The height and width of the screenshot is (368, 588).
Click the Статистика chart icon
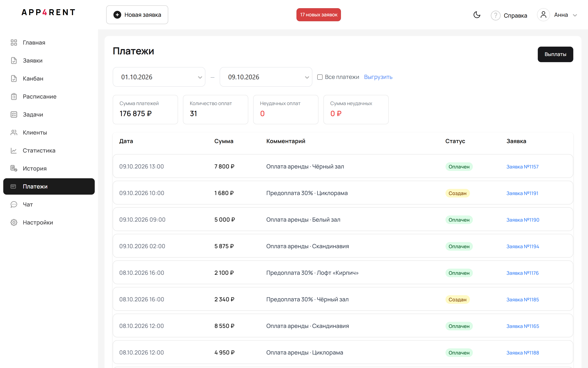point(14,151)
